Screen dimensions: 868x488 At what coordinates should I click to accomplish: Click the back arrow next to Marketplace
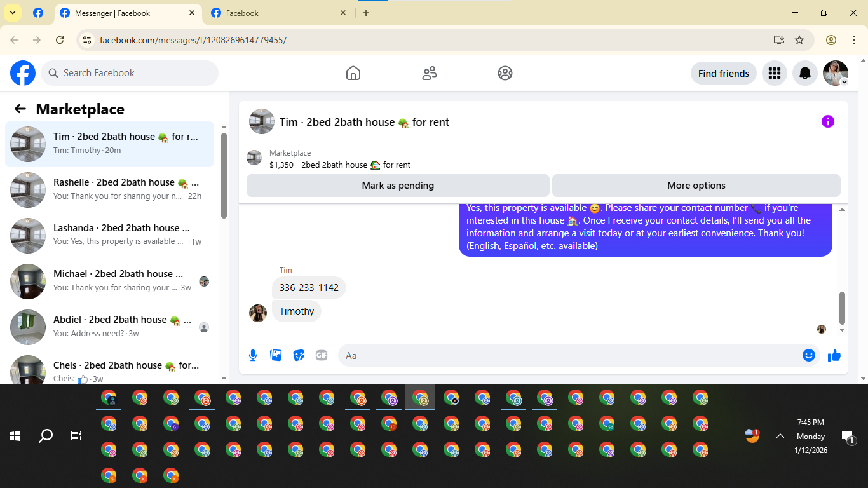point(20,109)
